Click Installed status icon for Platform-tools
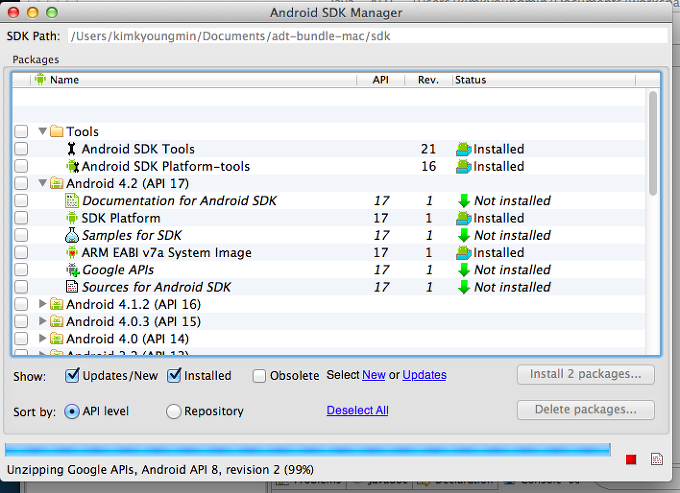The image size is (680, 493). click(464, 167)
